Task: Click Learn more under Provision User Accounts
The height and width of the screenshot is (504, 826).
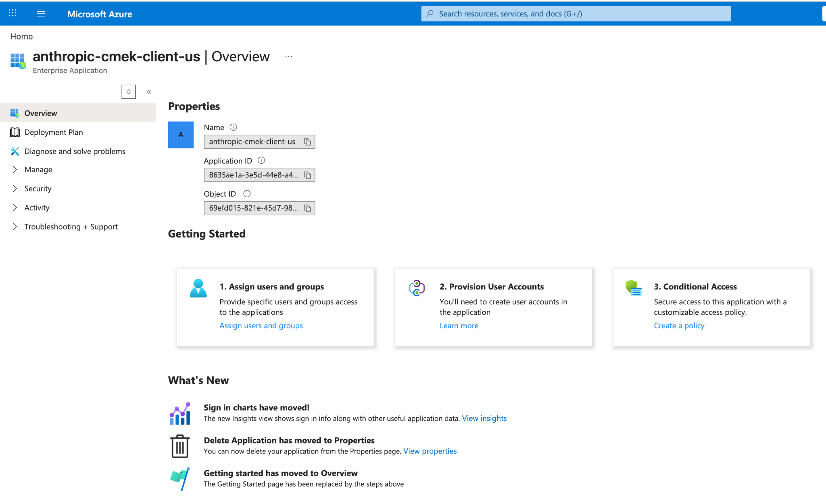Action: pos(459,325)
